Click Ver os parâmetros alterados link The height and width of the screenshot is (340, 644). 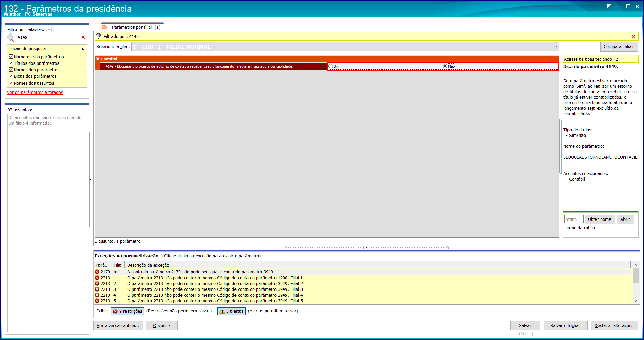[x=35, y=93]
